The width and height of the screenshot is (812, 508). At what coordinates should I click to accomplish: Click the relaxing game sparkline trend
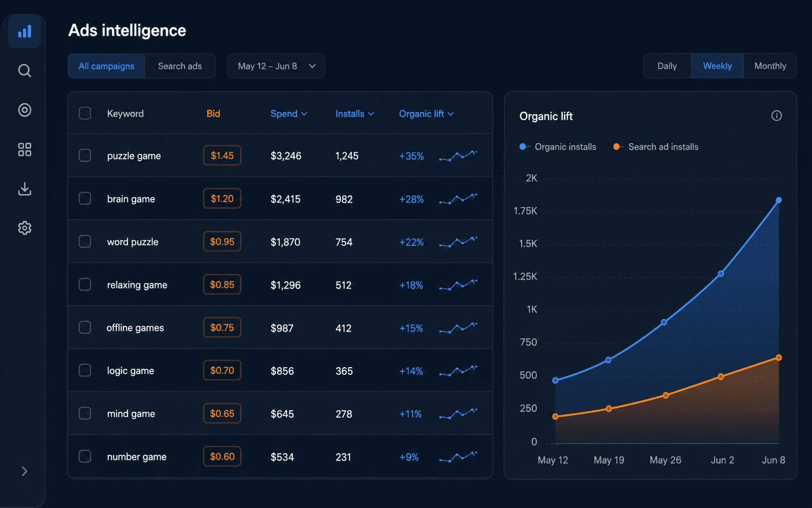(458, 284)
